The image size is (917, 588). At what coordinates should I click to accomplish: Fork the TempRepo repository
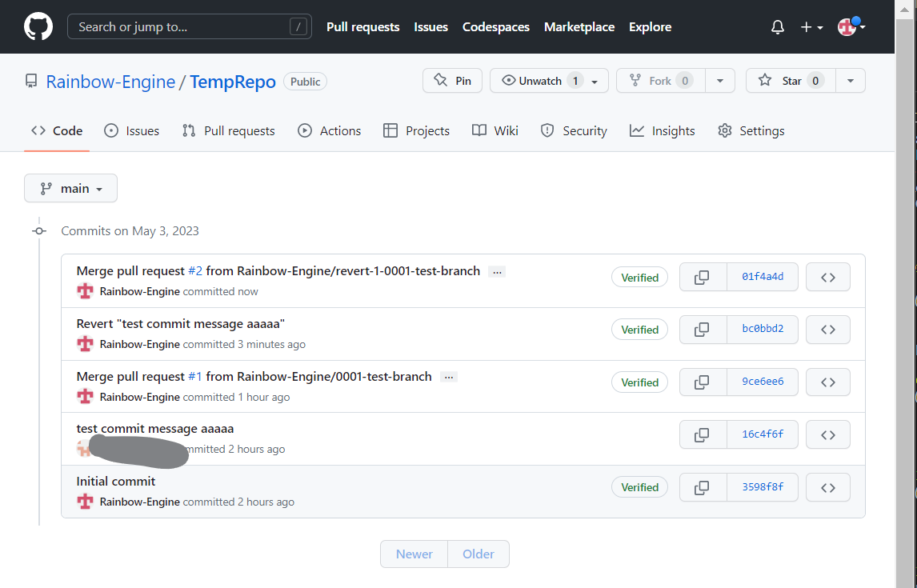662,81
